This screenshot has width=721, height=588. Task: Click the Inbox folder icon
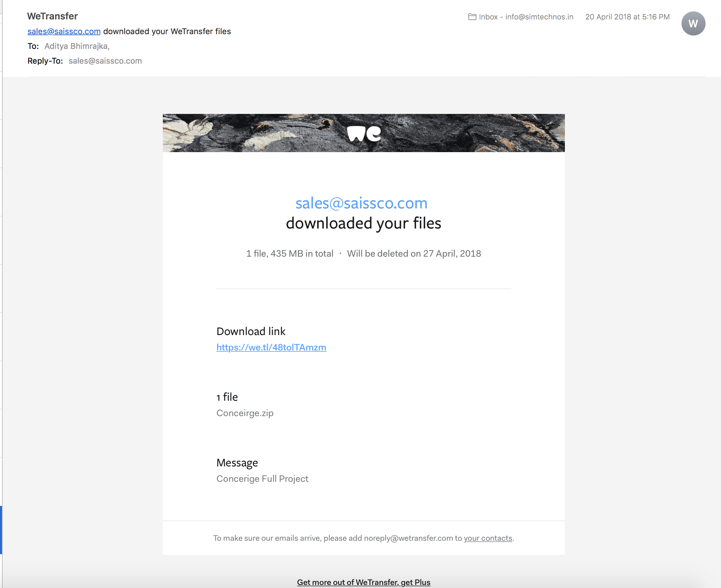[x=472, y=17]
